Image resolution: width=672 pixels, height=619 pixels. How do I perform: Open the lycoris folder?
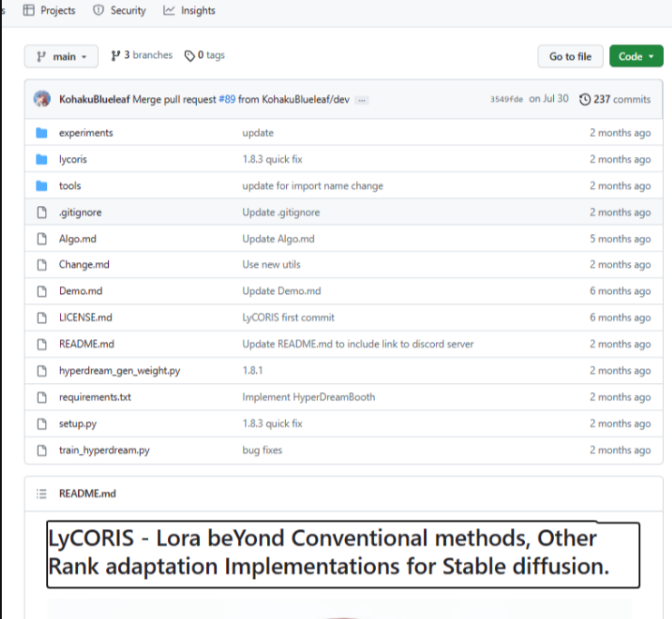73,160
